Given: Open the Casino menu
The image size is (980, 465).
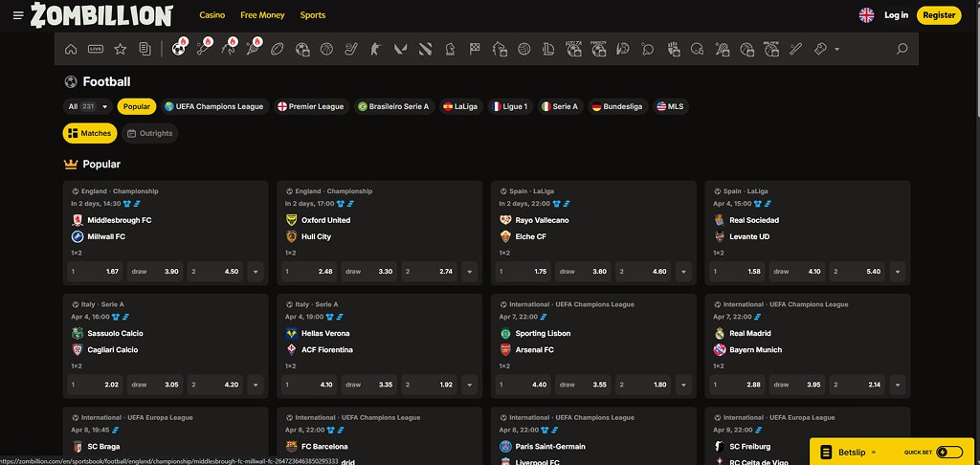Looking at the screenshot, I should tap(212, 15).
